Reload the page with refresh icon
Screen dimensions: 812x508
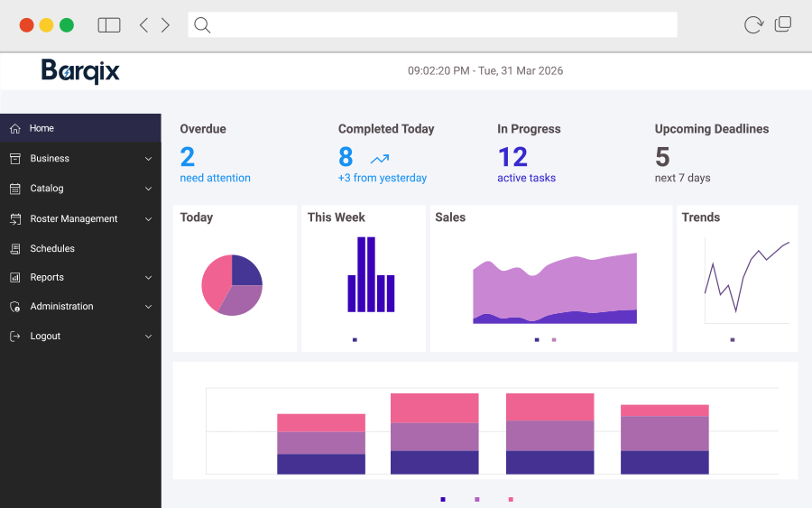point(752,25)
